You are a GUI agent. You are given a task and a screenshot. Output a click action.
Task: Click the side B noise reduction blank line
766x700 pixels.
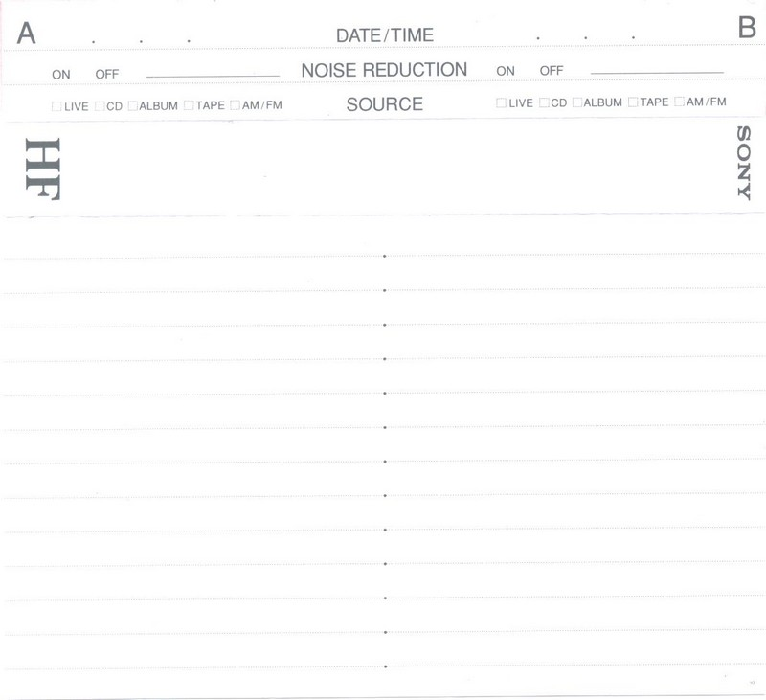pos(657,71)
